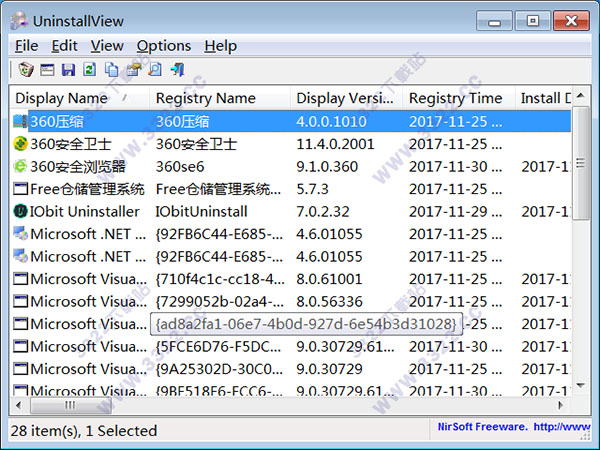
Task: Open the Options menu
Action: [164, 46]
